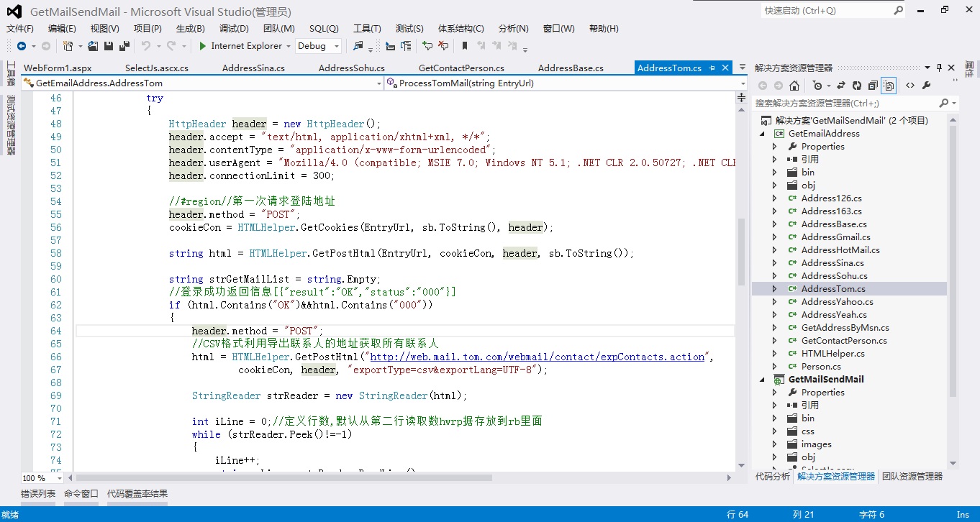Switch to the AddressSina.cs tab
The height and width of the screenshot is (522, 980).
[253, 68]
